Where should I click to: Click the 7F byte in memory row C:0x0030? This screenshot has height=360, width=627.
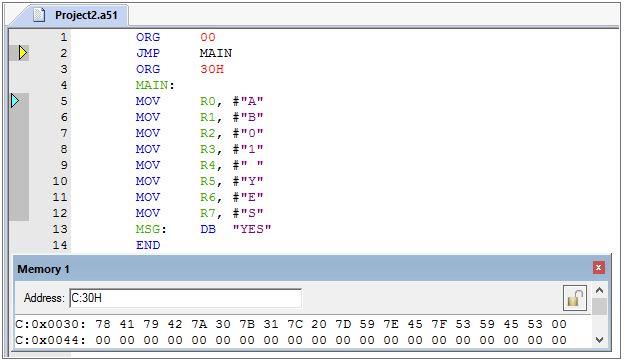pyautogui.click(x=439, y=324)
